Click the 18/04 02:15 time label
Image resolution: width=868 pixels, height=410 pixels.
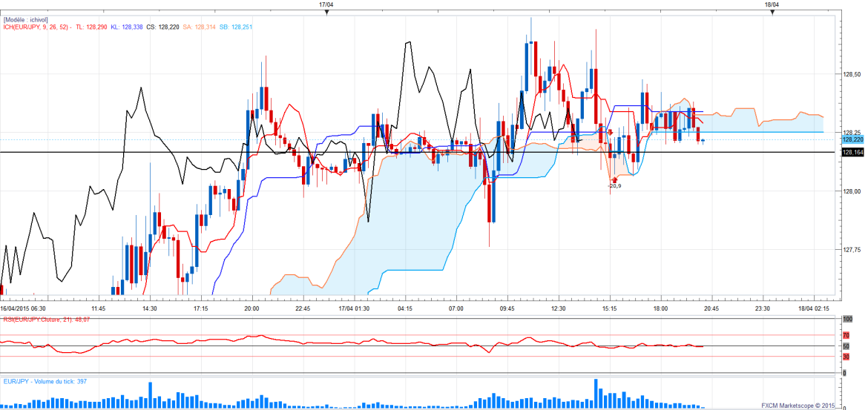coord(813,308)
